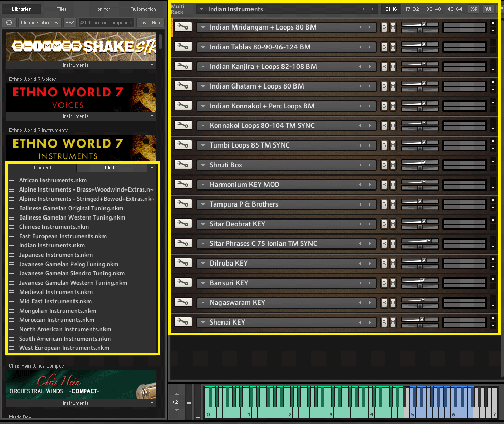Mute the Sitar Phrases C 75 instrument
Screen dimensions: 504x424
click(393, 244)
